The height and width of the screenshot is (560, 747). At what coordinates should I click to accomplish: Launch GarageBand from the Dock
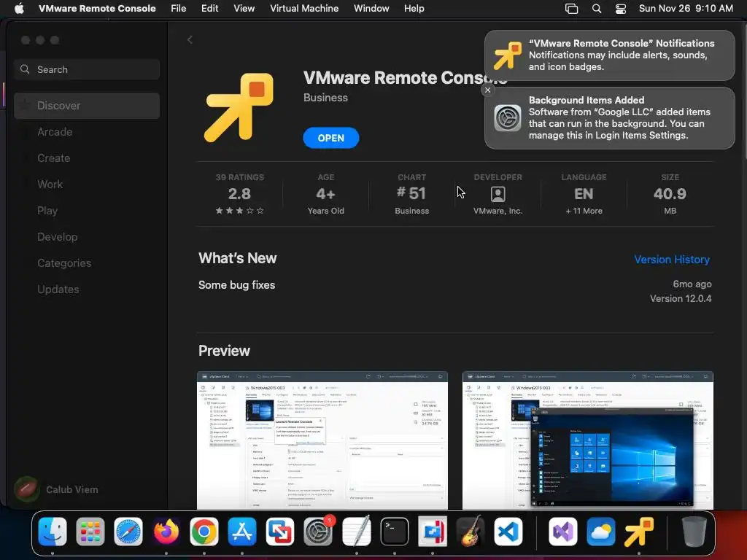pos(471,532)
